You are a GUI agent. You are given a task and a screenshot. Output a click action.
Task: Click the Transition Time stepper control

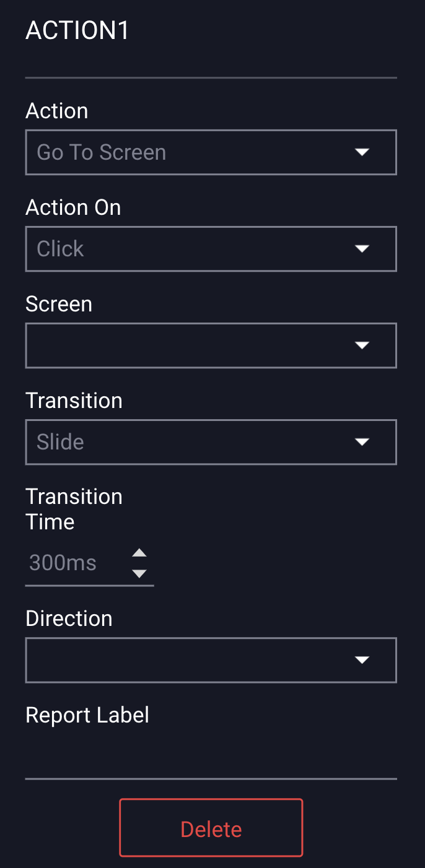(139, 563)
